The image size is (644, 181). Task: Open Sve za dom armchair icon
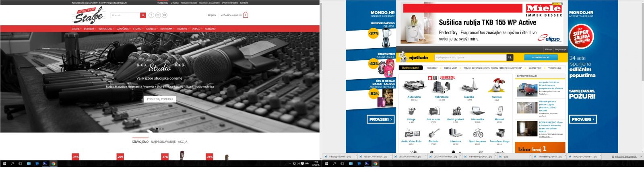tap(433, 111)
